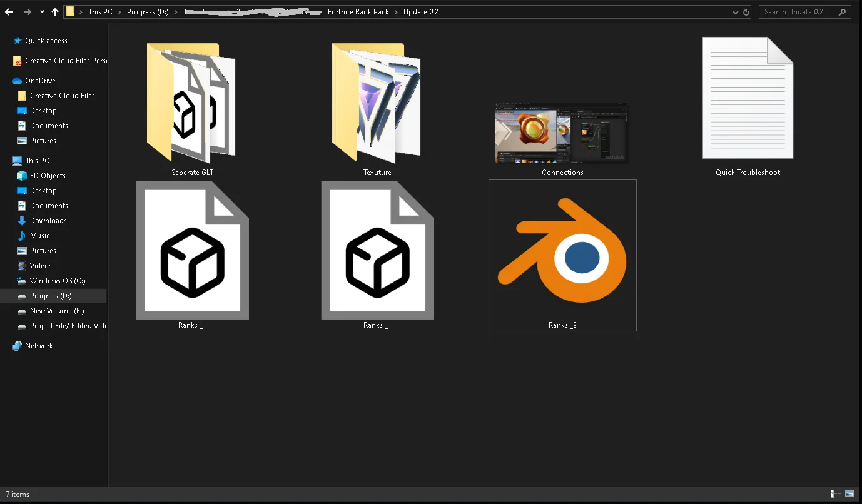
Task: Switch to details view in status bar
Action: point(835,494)
